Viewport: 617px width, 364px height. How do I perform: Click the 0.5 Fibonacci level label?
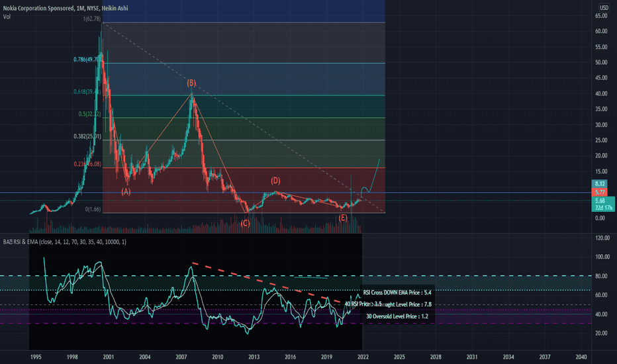point(89,114)
